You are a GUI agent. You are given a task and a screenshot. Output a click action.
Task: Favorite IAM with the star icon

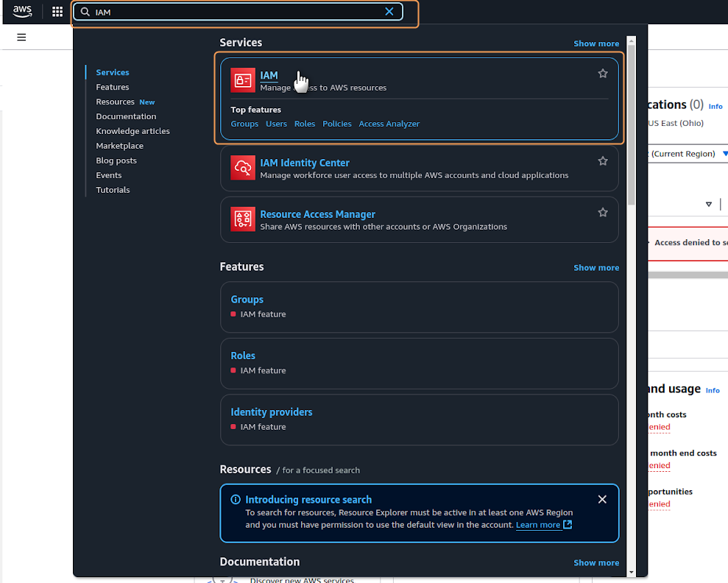click(x=603, y=74)
